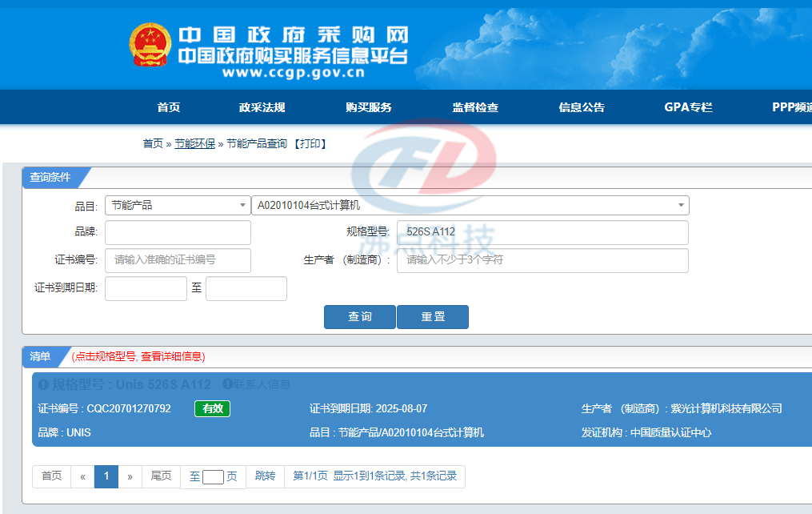812x514 pixels.
Task: Click the 查询条件 panel header tab
Action: click(50, 177)
